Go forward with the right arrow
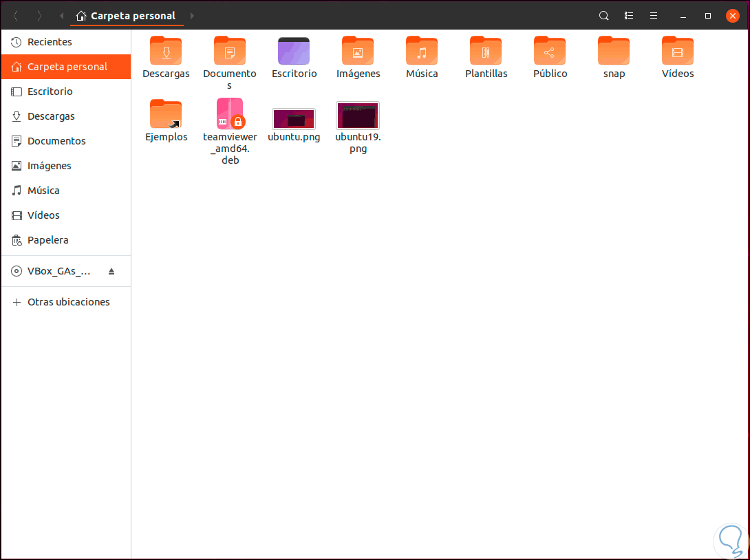This screenshot has height=560, width=750. [39, 16]
